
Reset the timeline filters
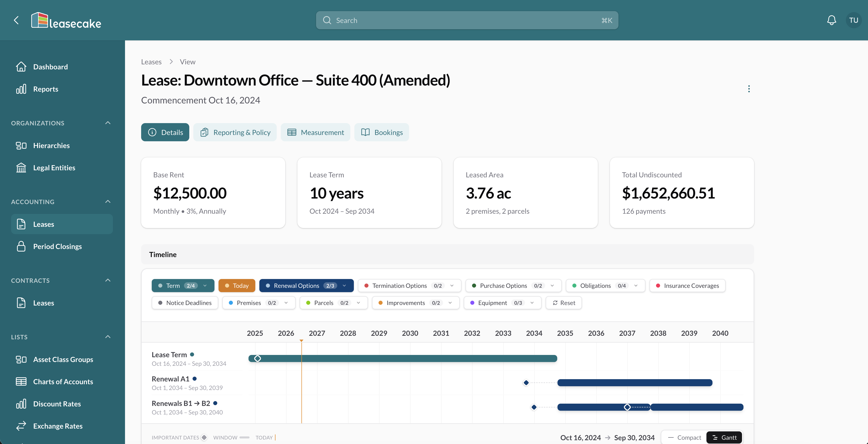pyautogui.click(x=564, y=303)
